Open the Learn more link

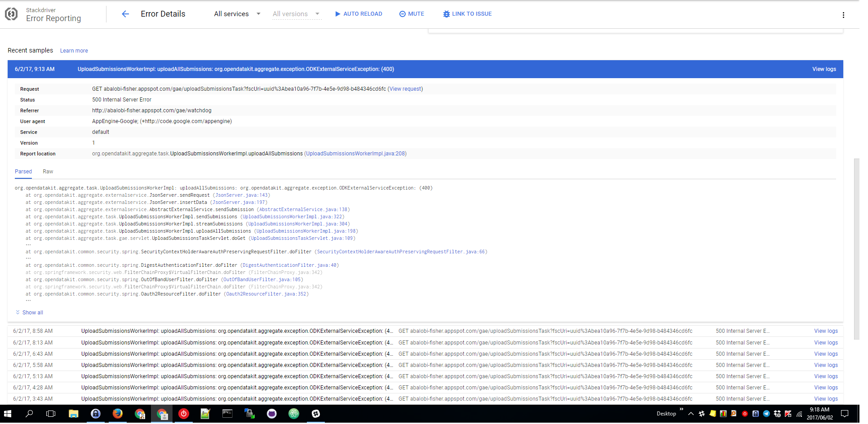(x=74, y=51)
